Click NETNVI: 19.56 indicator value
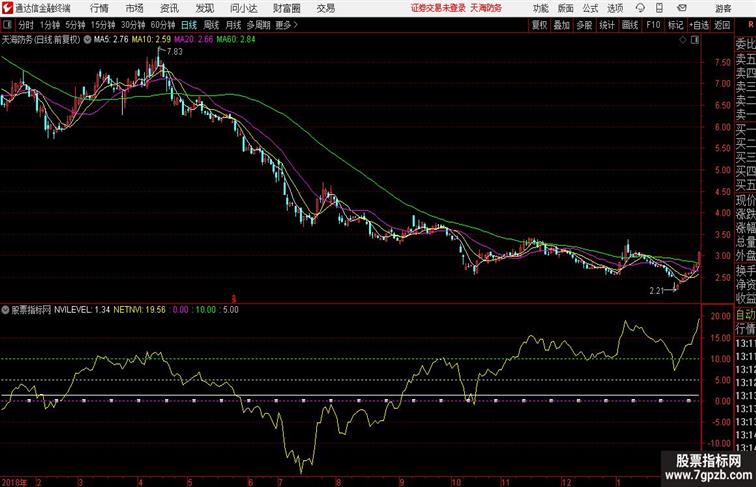Viewport: 756px width, 487px height. 139,310
